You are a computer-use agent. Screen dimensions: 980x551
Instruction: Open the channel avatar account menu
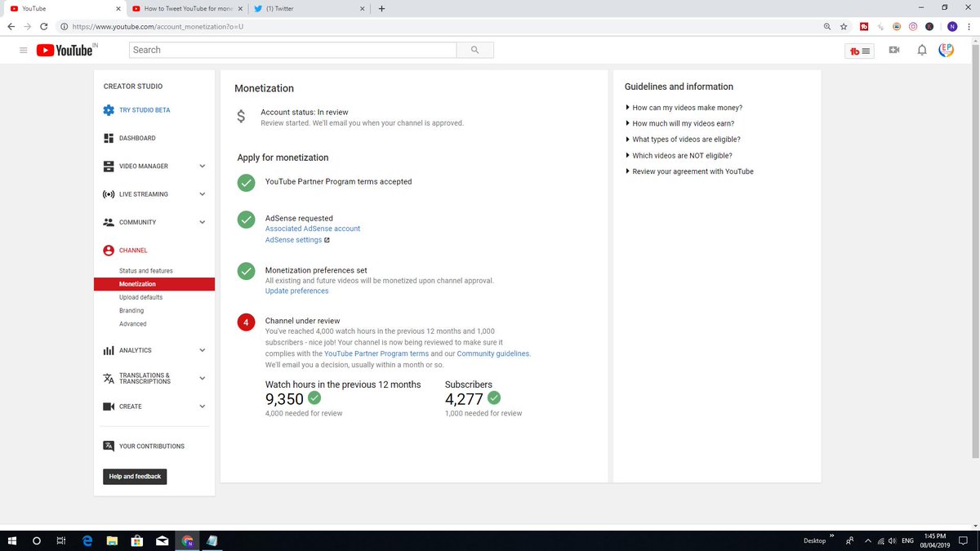pyautogui.click(x=947, y=50)
